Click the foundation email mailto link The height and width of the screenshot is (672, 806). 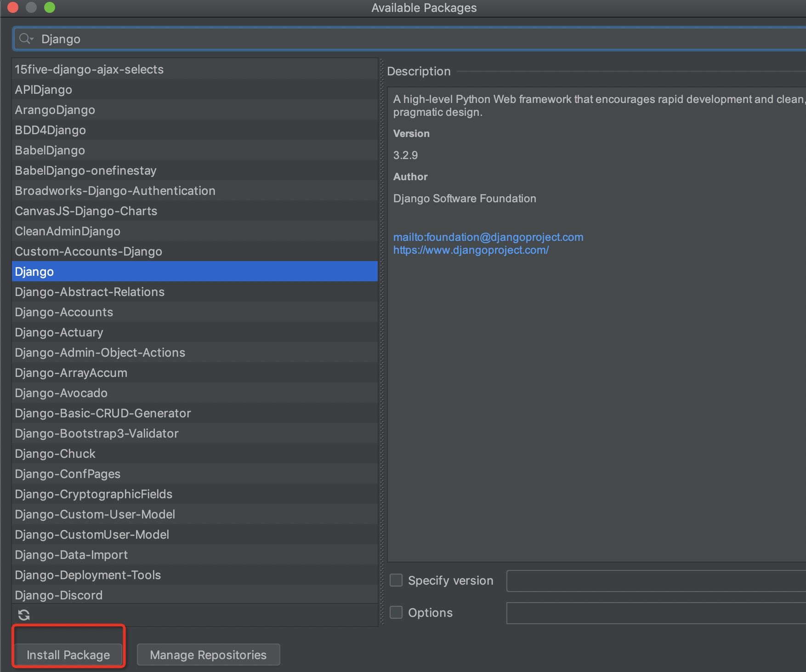click(488, 237)
